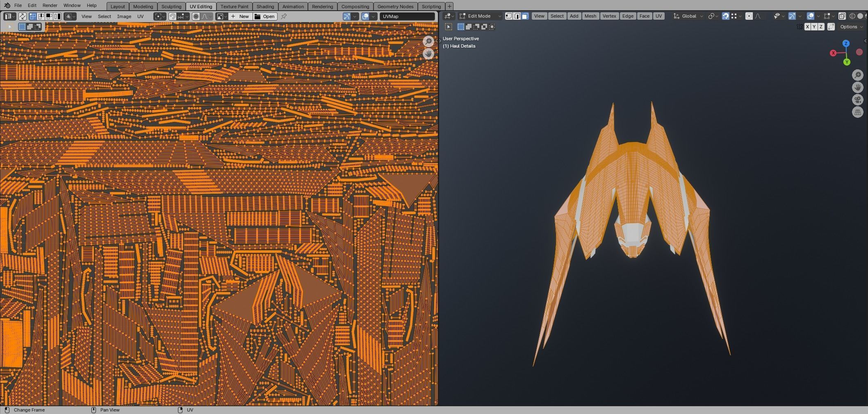Open the Render menu

click(50, 5)
